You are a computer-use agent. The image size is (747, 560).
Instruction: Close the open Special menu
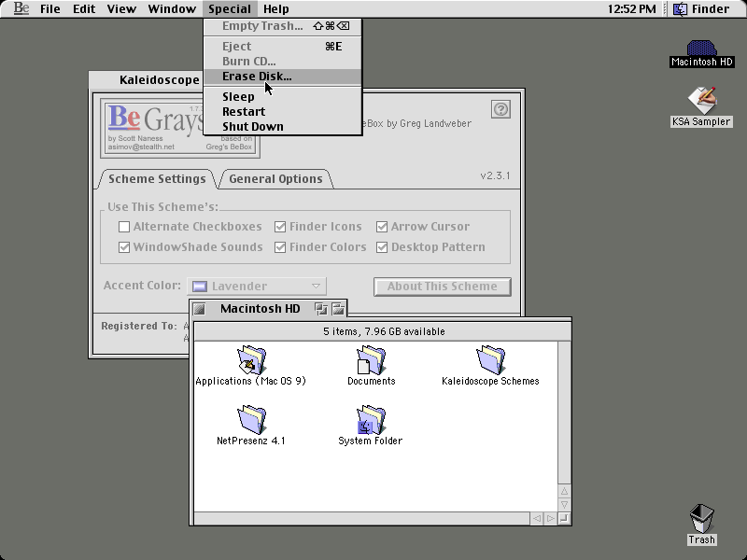[230, 9]
